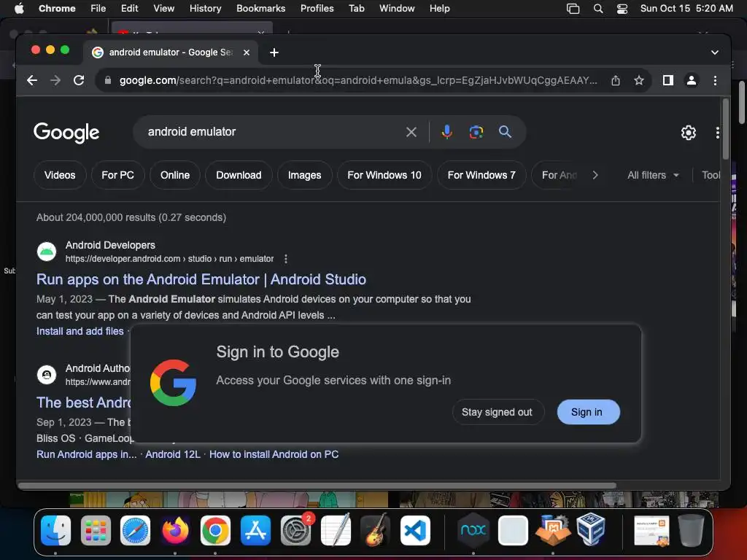Screen dimensions: 747x560
Task: Click the forward navigation arrow
Action: [55, 80]
